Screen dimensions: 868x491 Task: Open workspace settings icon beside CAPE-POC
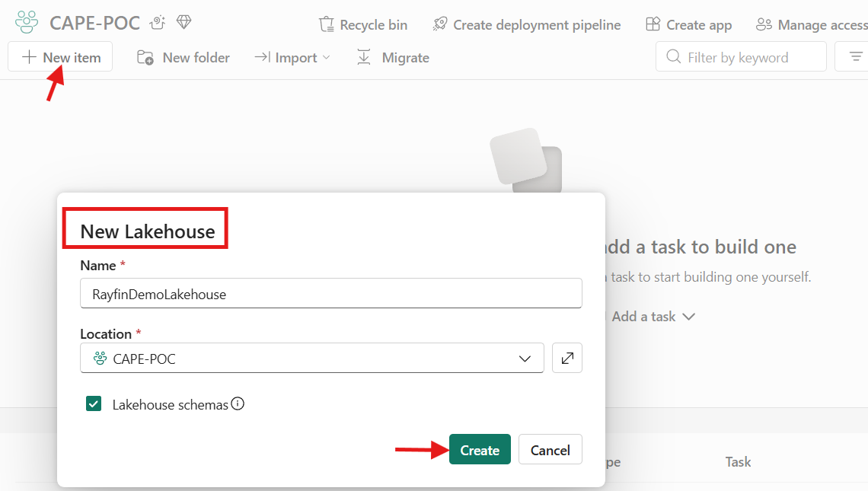point(158,23)
